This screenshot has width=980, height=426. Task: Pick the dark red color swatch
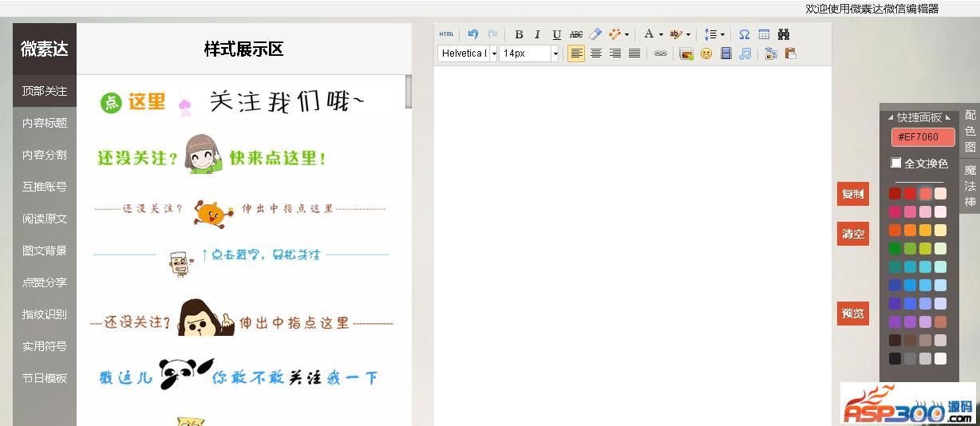click(x=895, y=193)
